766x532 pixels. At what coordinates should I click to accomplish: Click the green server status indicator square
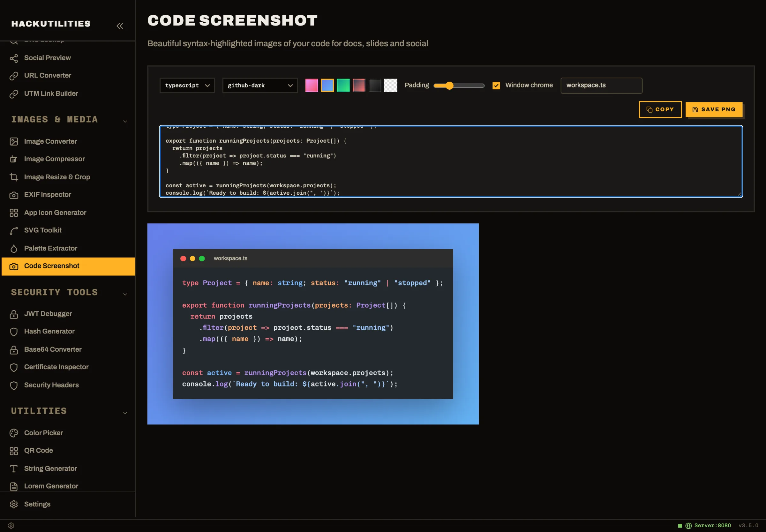pos(680,526)
